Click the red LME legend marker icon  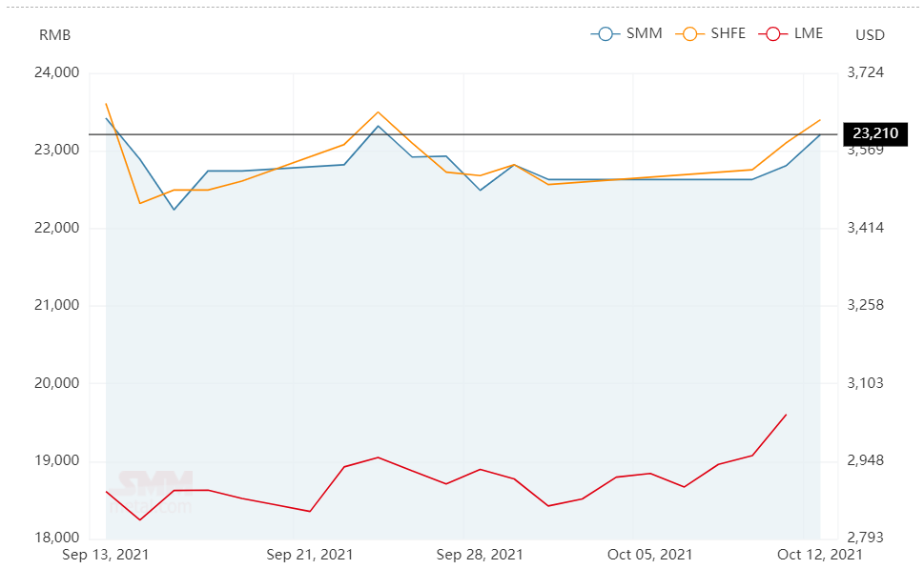pos(773,34)
